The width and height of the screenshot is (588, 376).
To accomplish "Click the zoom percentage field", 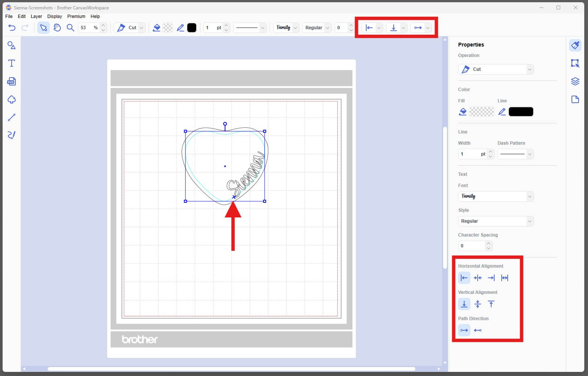I will click(89, 28).
